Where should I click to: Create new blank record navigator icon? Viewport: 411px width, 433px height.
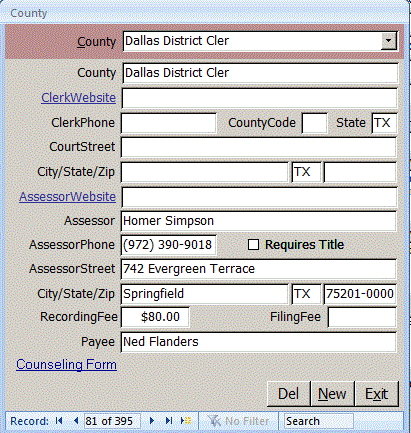click(x=186, y=421)
